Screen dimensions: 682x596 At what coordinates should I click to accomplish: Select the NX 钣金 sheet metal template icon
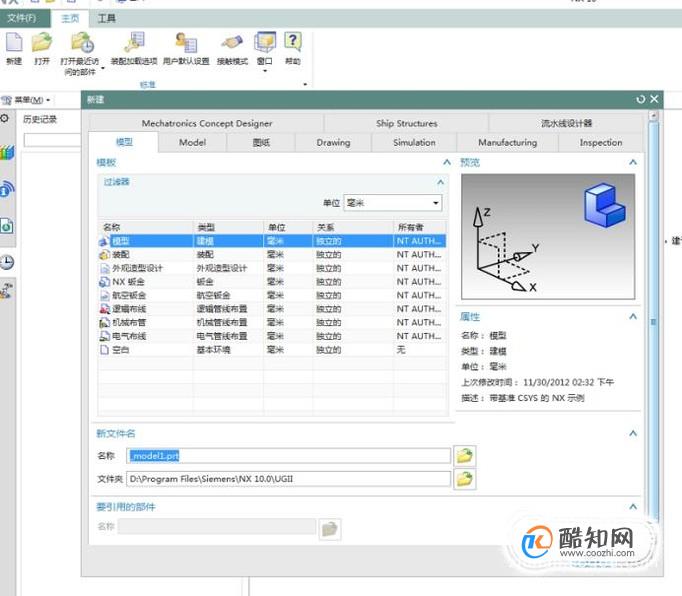(104, 282)
